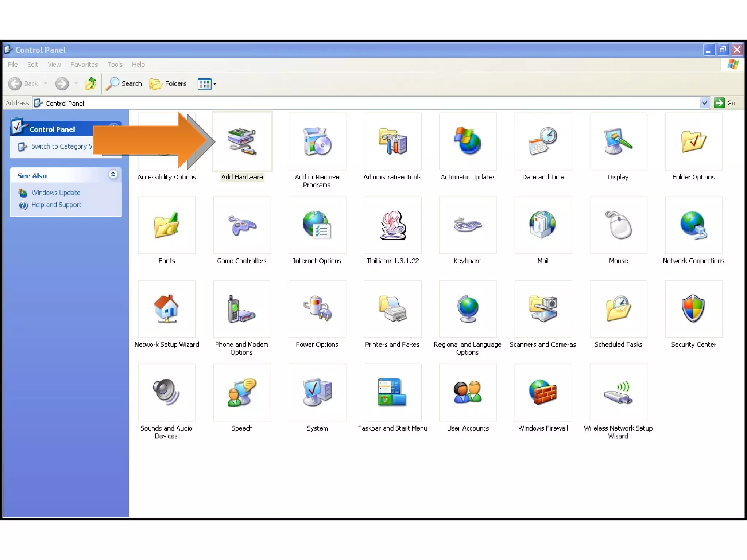Open the Network Connections icon

(693, 226)
